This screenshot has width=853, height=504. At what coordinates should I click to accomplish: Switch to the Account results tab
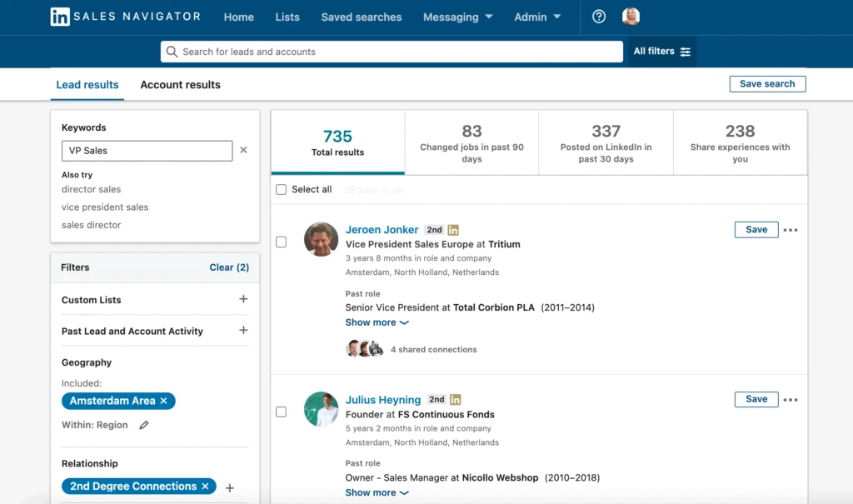180,85
